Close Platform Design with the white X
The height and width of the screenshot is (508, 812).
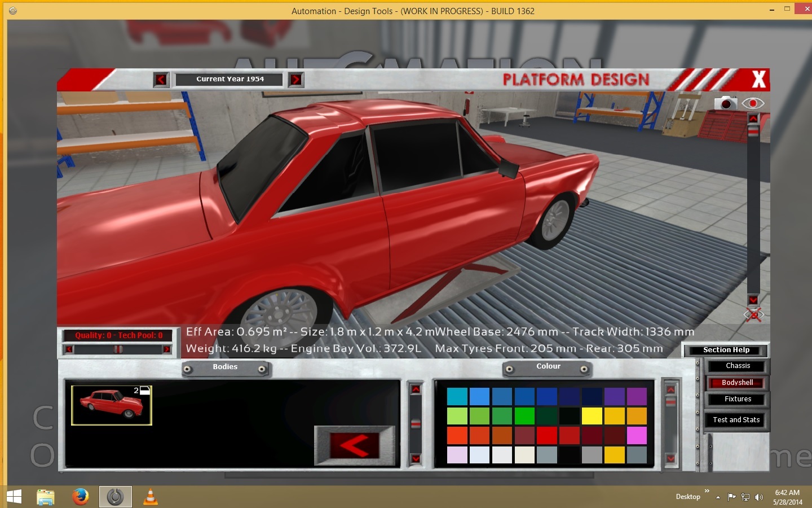(759, 80)
